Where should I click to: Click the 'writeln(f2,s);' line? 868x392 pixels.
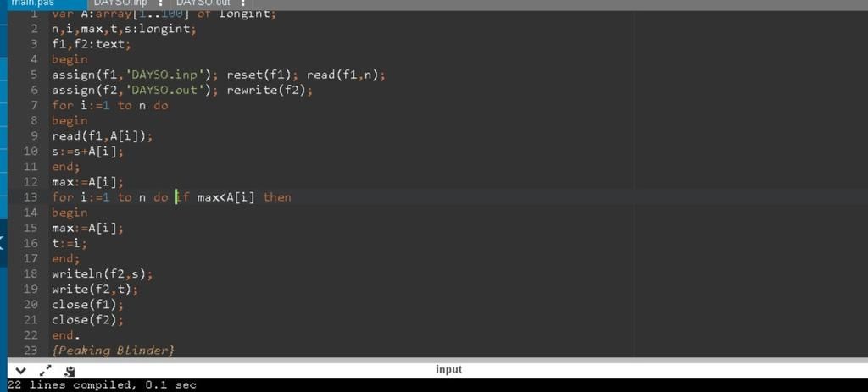pyautogui.click(x=102, y=273)
